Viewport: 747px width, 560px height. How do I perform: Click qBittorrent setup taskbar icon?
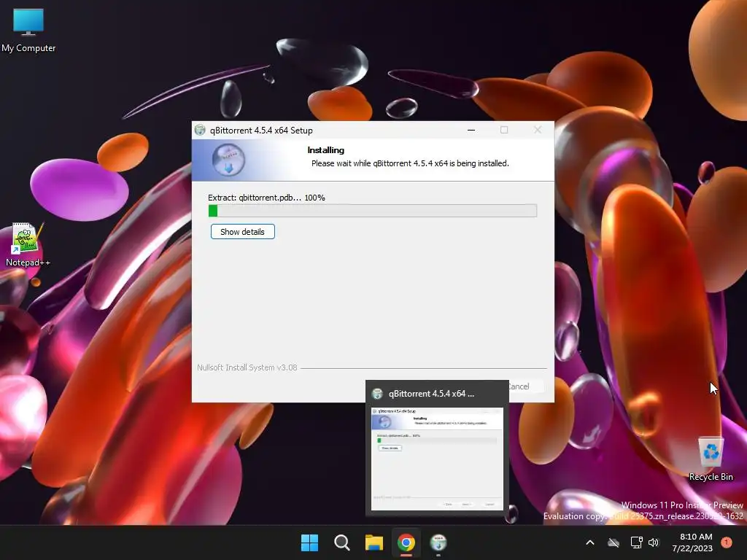(x=438, y=542)
